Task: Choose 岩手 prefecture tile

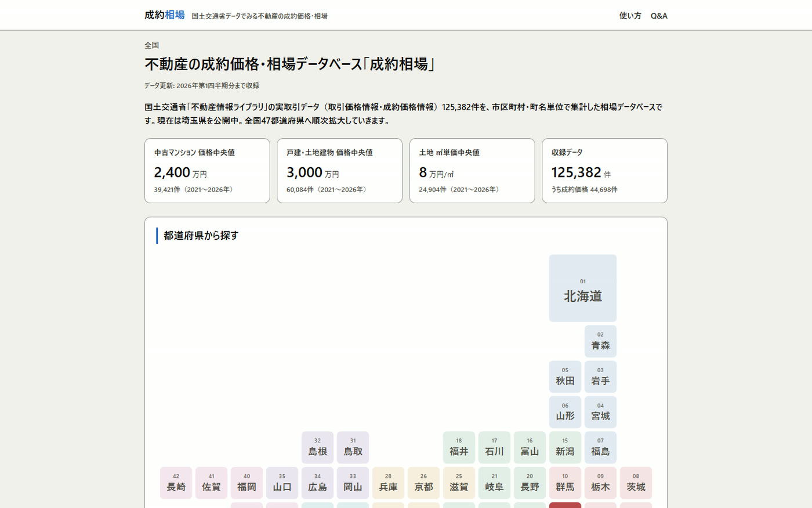Action: (x=600, y=377)
